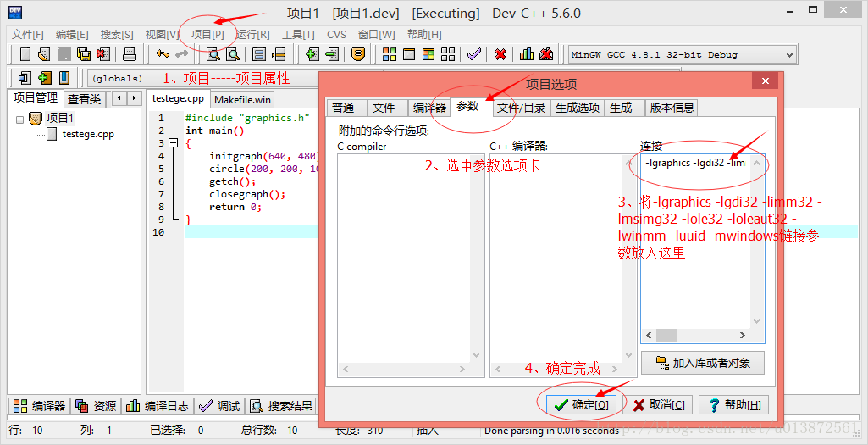
Task: Click the Done parsing status bar text
Action: (551, 431)
